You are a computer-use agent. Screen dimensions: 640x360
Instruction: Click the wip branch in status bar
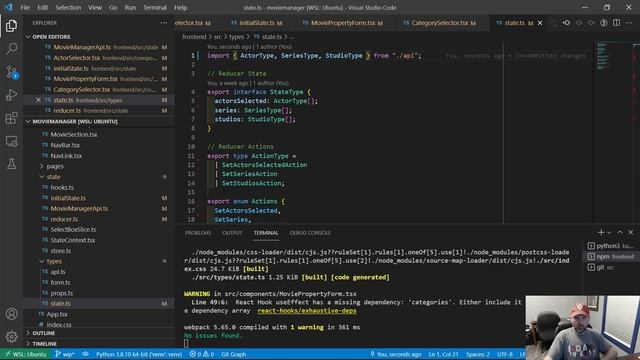coord(64,354)
